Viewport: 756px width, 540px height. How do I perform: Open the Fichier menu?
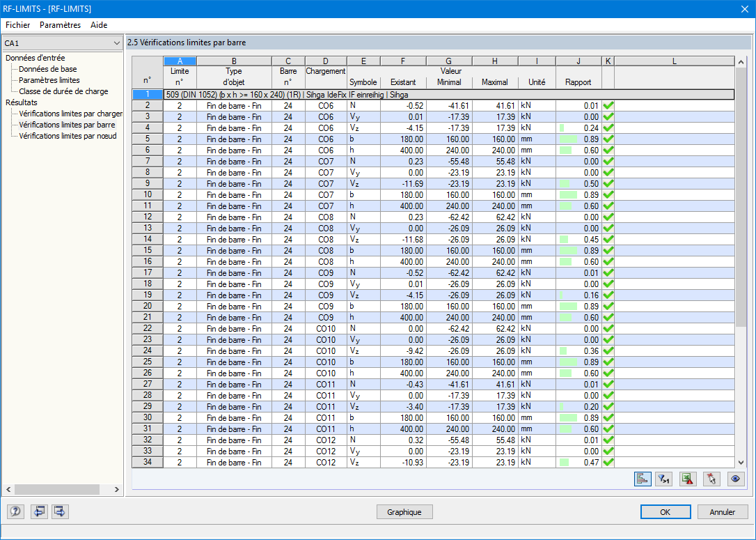click(18, 25)
